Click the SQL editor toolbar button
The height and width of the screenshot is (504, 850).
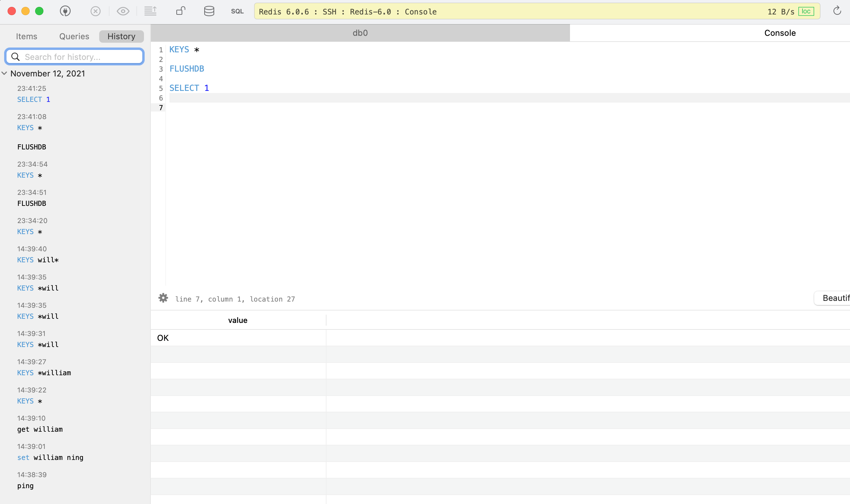click(x=237, y=11)
